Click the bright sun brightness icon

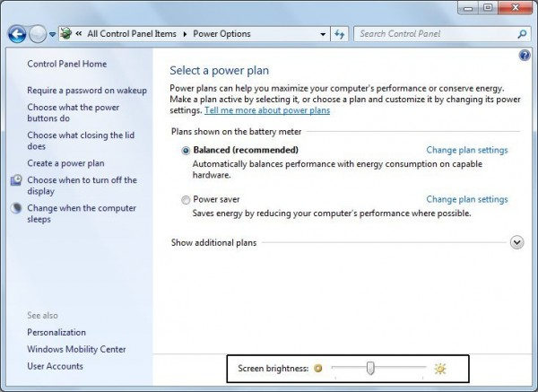pyautogui.click(x=440, y=369)
